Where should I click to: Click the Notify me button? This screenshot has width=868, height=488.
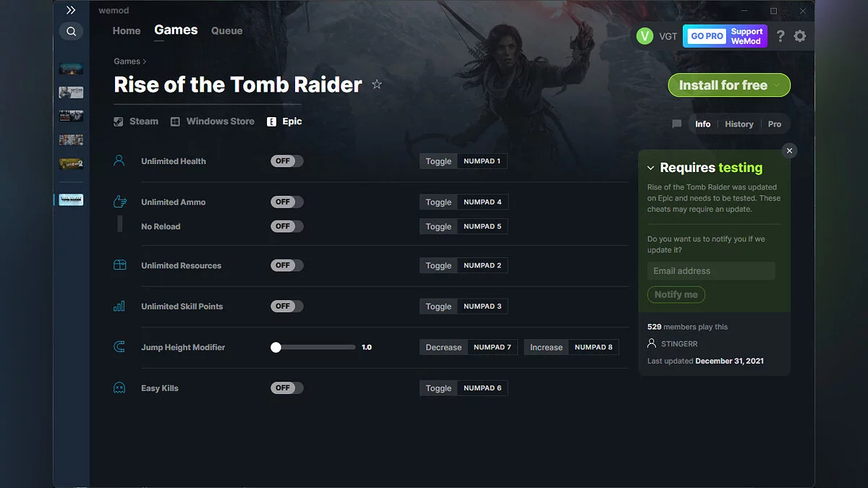pos(676,294)
